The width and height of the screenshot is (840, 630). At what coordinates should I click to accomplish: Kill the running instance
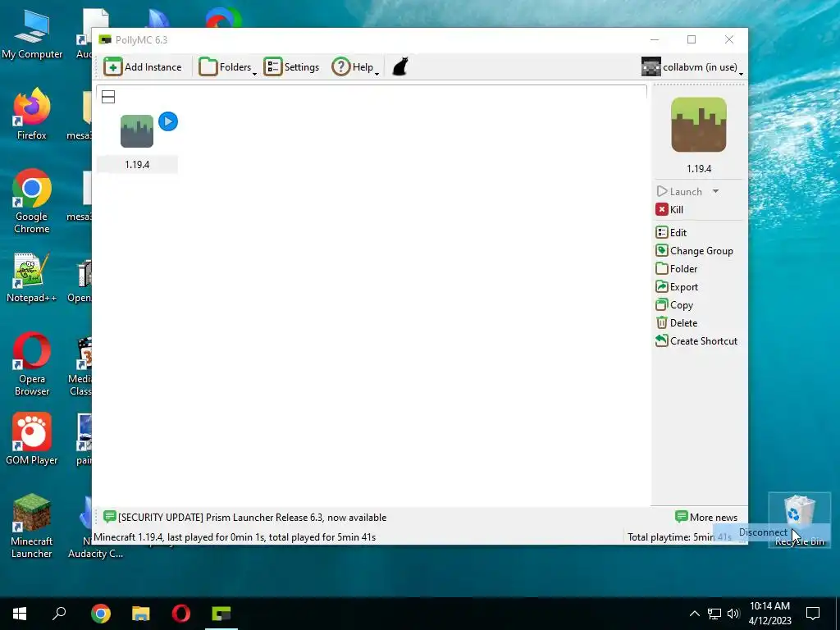click(x=669, y=209)
